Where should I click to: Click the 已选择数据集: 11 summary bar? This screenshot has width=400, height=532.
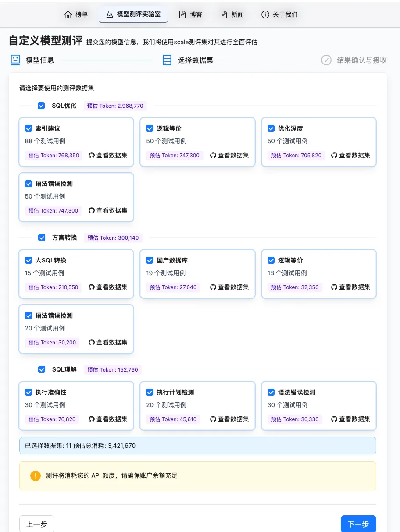[198, 446]
